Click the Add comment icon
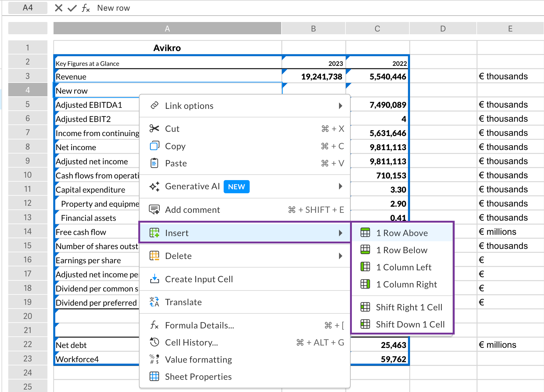 click(155, 209)
